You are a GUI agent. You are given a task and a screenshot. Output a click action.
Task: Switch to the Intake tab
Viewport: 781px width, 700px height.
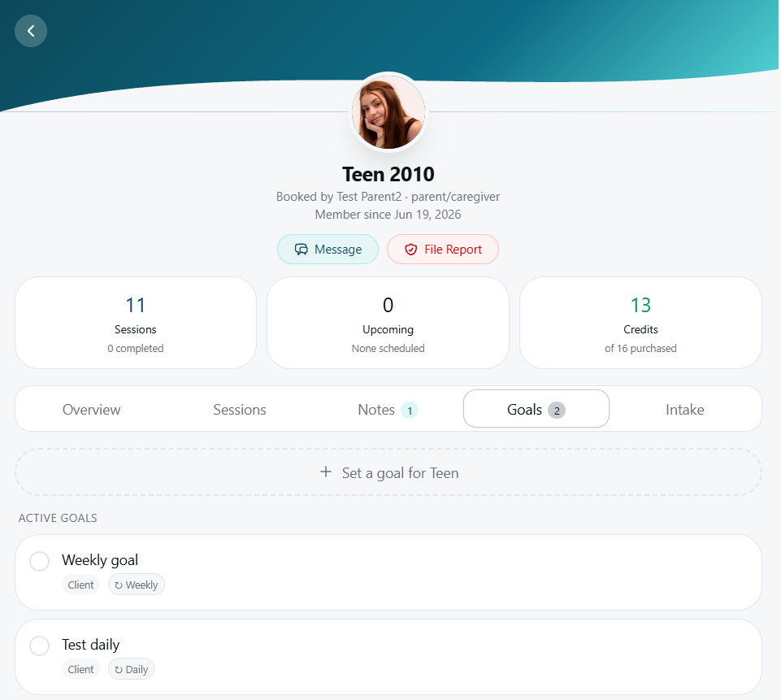click(x=685, y=409)
